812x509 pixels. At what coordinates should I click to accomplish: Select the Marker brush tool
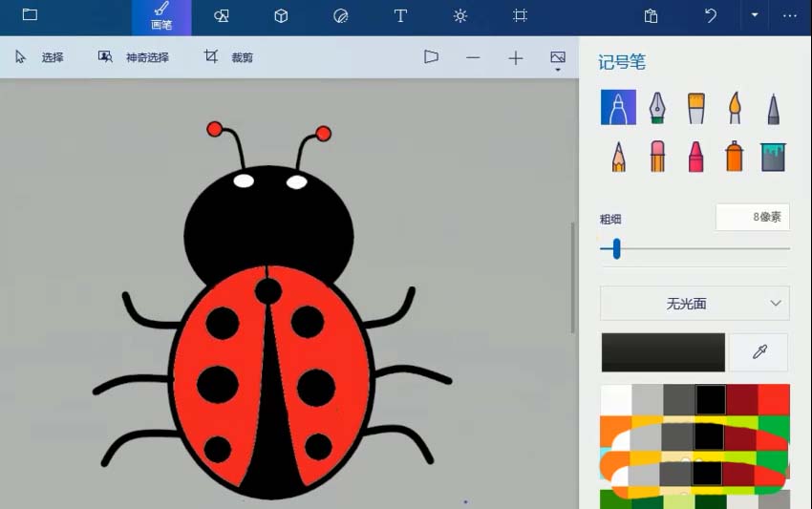[x=618, y=107]
